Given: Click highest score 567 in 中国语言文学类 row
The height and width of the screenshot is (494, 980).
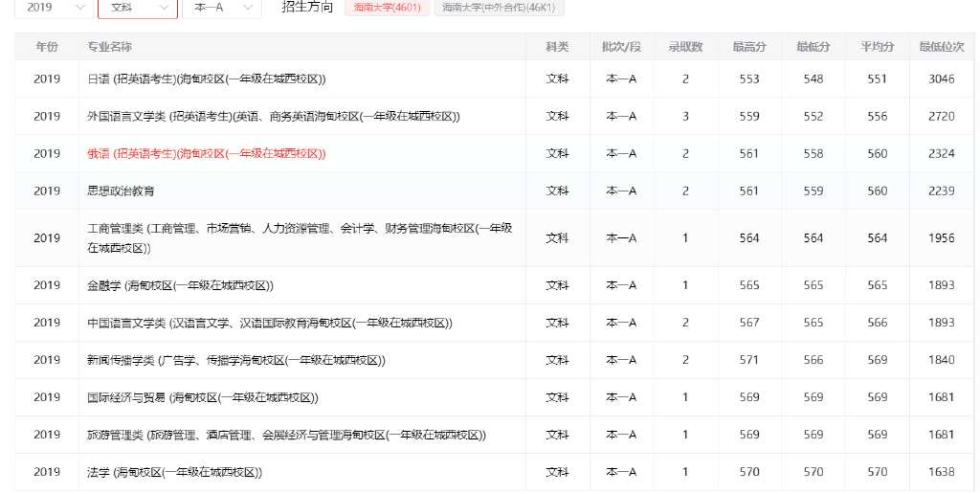Looking at the screenshot, I should click(749, 323).
